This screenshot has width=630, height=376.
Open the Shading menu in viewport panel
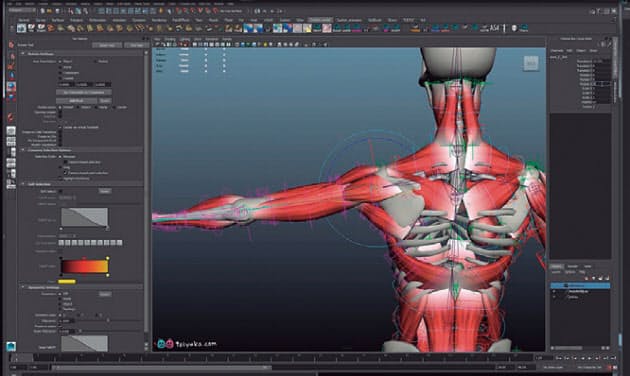pos(170,39)
